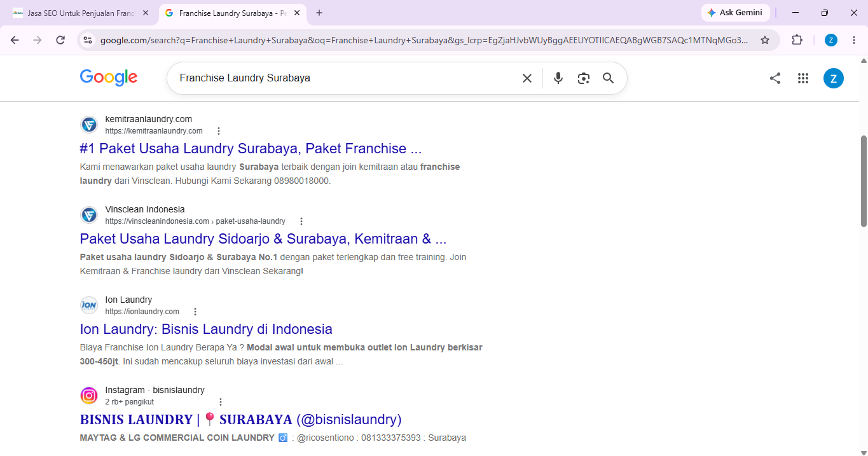Screen dimensions: 868x456
Task: Switch to Jasa SEO Untuk Penjualan tab
Action: 80,13
